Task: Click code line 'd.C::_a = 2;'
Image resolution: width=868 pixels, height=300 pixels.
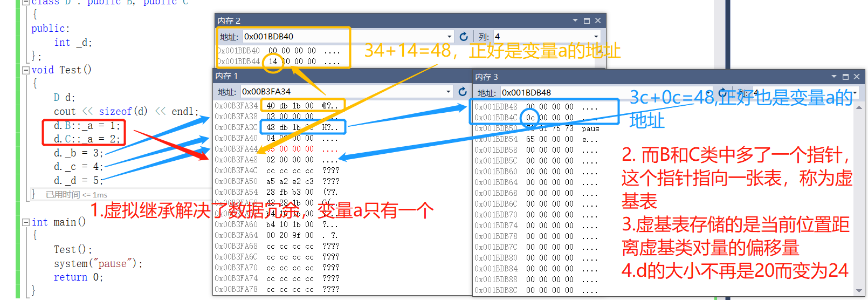Action: pyautogui.click(x=86, y=139)
